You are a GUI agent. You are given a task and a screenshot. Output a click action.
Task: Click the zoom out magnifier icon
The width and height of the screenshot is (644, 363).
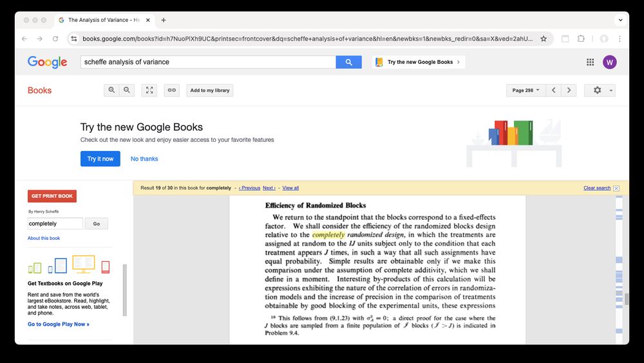click(x=127, y=90)
